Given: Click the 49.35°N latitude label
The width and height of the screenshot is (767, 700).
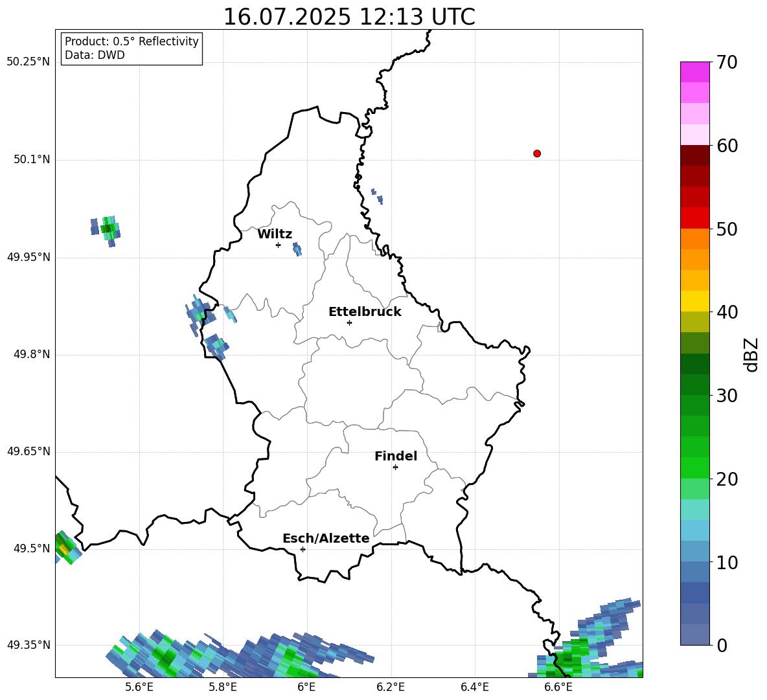Looking at the screenshot, I should (x=29, y=645).
